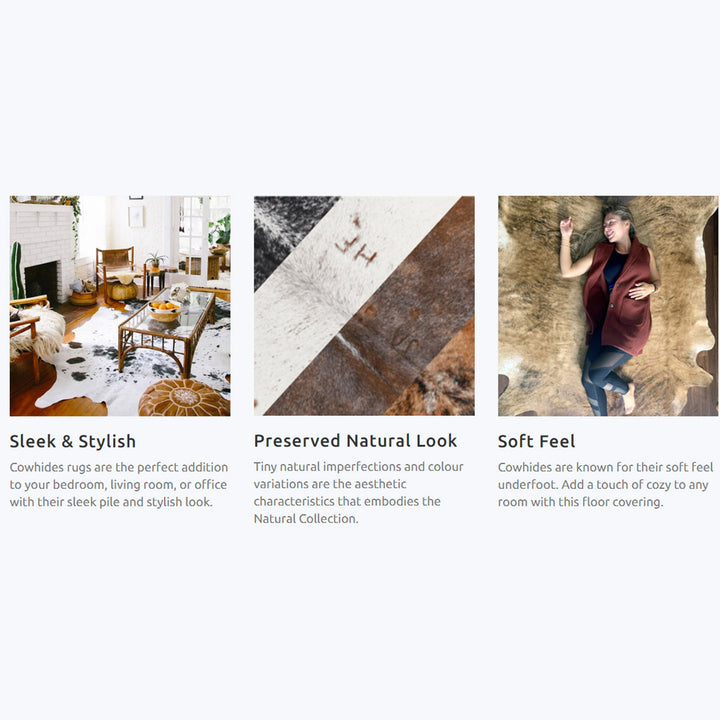Select the 'Preserved Natural Look' heading
This screenshot has width=720, height=720.
point(355,441)
